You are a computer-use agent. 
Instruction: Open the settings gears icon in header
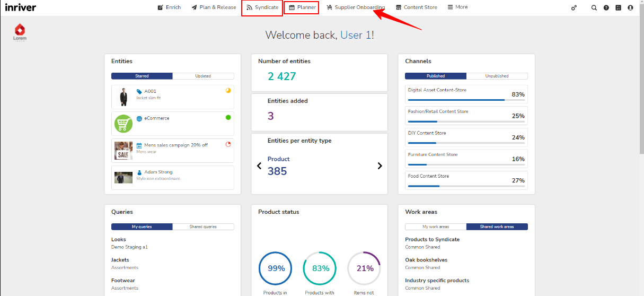click(x=574, y=8)
